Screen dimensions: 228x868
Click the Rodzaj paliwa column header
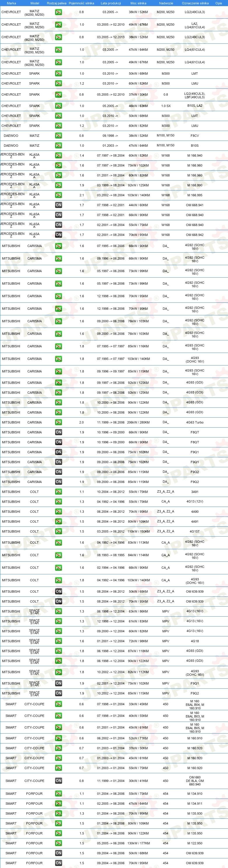(57, 3)
